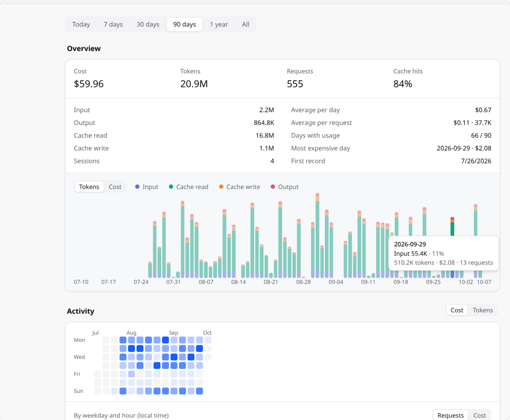Click the tooltip line Input 55.4K · 11%
Viewport: 510px width, 420px height.
[419, 254]
